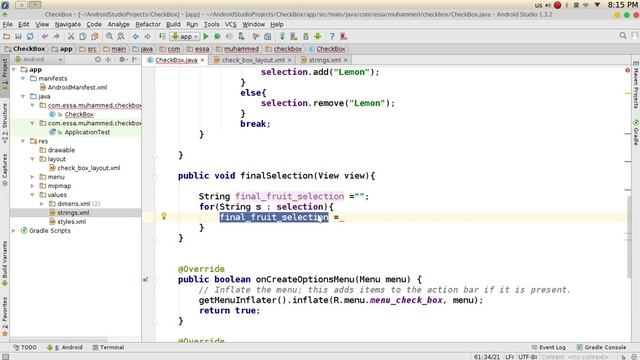Start debugging with the Debug bug icon
The image size is (640, 360).
click(218, 36)
